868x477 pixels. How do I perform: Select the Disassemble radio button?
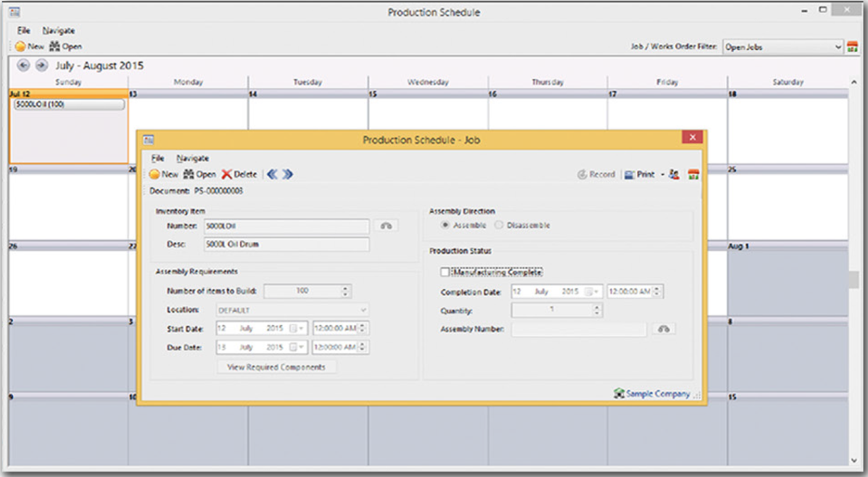point(498,226)
